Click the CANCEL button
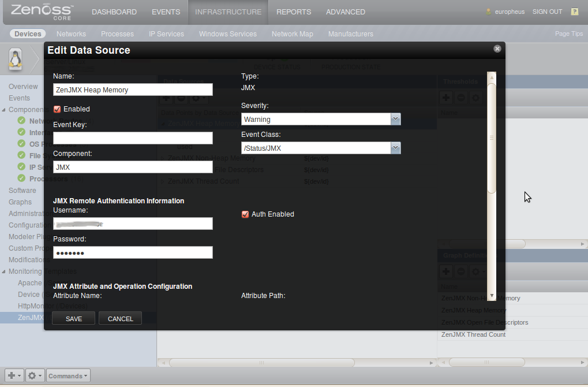Image resolution: width=588 pixels, height=387 pixels. [121, 318]
